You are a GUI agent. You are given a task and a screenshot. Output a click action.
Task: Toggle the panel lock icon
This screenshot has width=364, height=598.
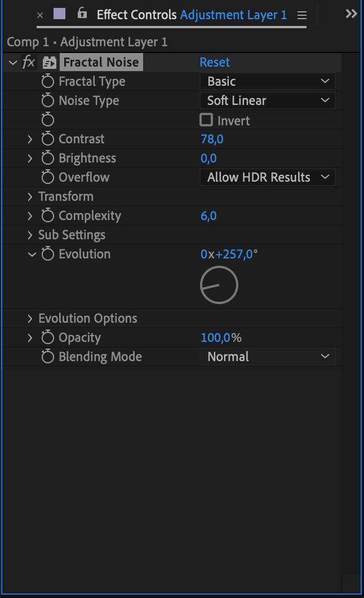(82, 14)
